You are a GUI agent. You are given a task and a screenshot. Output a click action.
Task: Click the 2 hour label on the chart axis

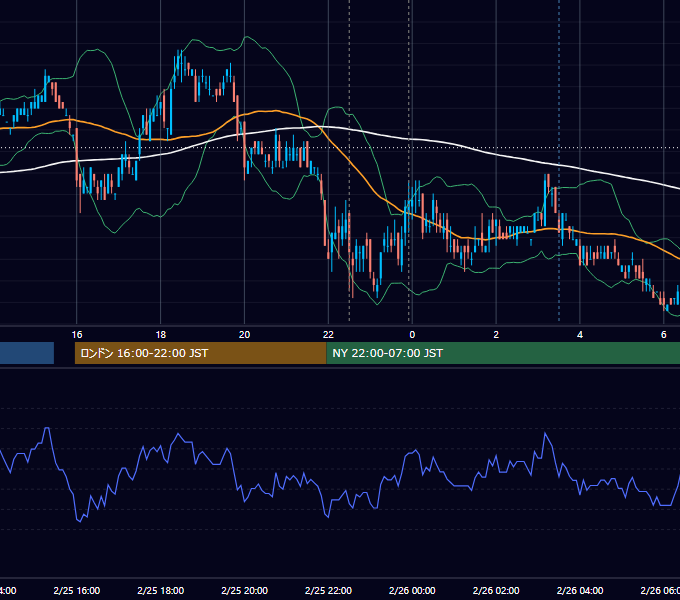tap(496, 334)
